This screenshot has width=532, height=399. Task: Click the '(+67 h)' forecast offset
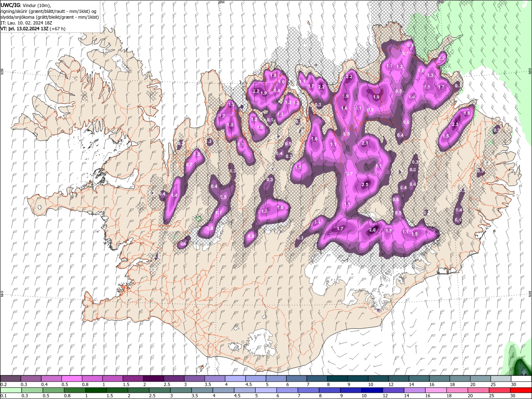[x=57, y=29]
